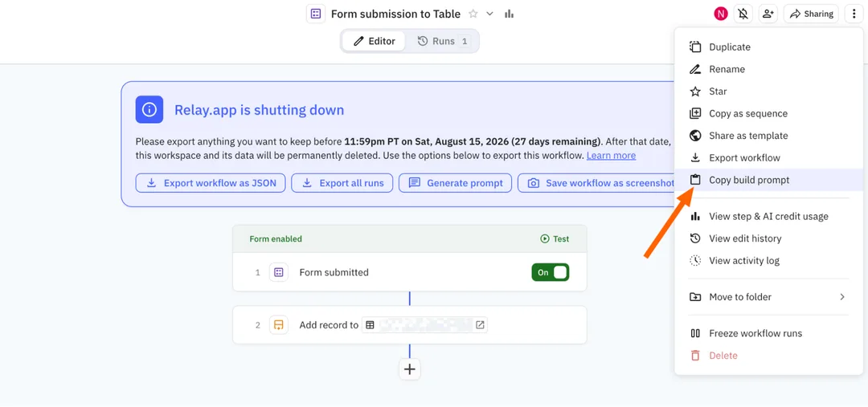The height and width of the screenshot is (407, 868).
Task: Star the workflow using the title star icon
Action: point(473,14)
